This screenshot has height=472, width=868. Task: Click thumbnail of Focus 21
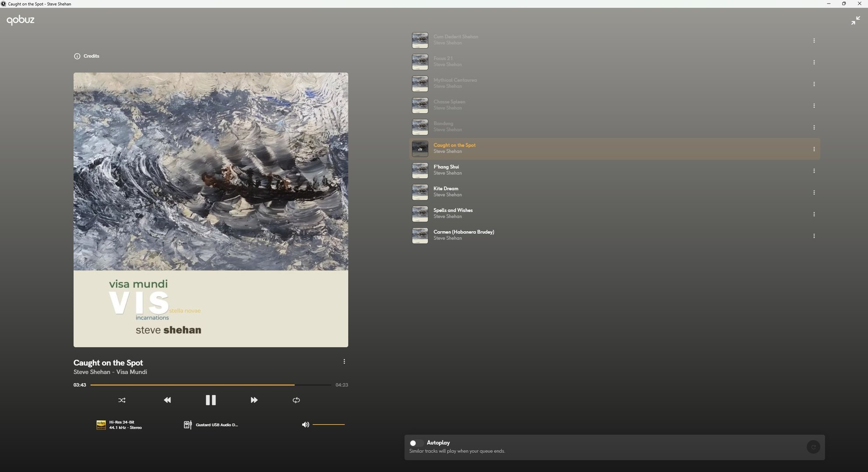[x=420, y=62]
